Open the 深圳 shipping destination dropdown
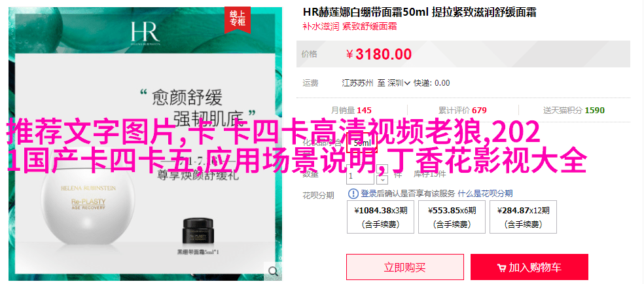This screenshot has height=284, width=644. (399, 83)
